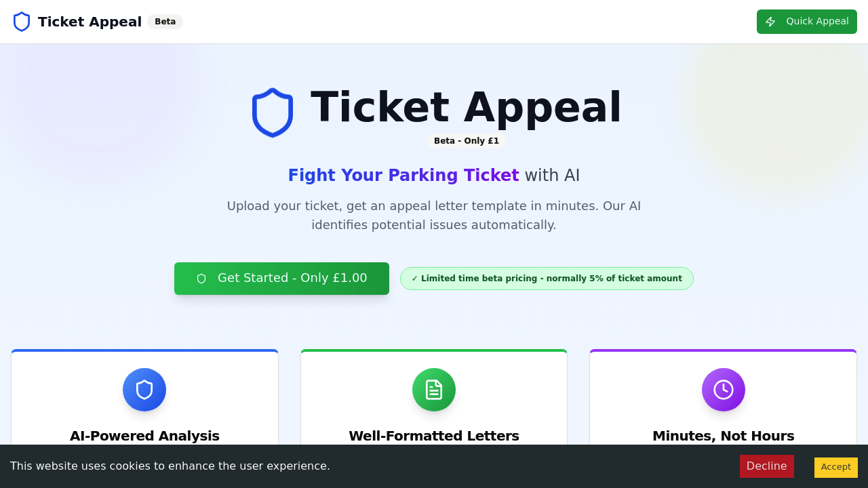Viewport: 868px width, 488px height.
Task: Accept the cookie notice
Action: click(x=835, y=467)
